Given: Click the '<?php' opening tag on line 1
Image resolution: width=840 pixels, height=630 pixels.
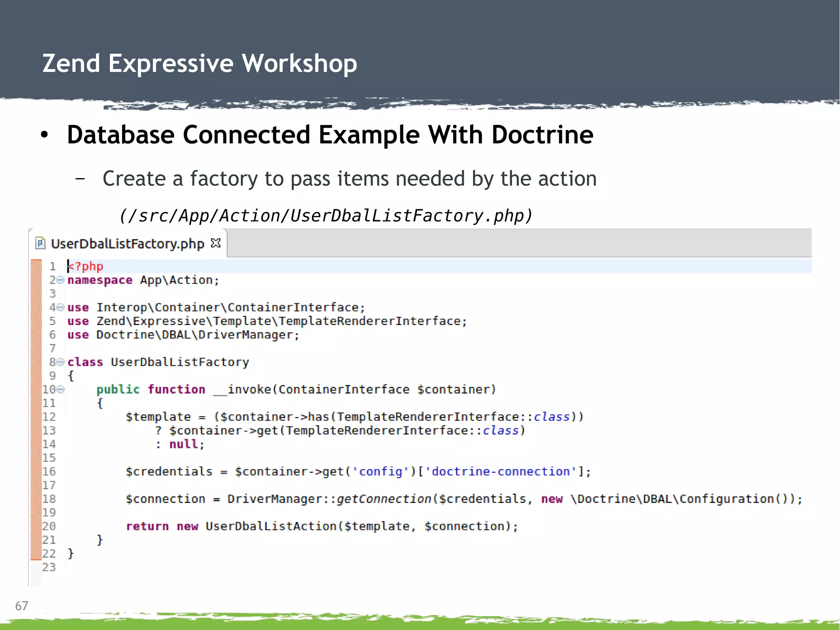Looking at the screenshot, I should tap(85, 266).
